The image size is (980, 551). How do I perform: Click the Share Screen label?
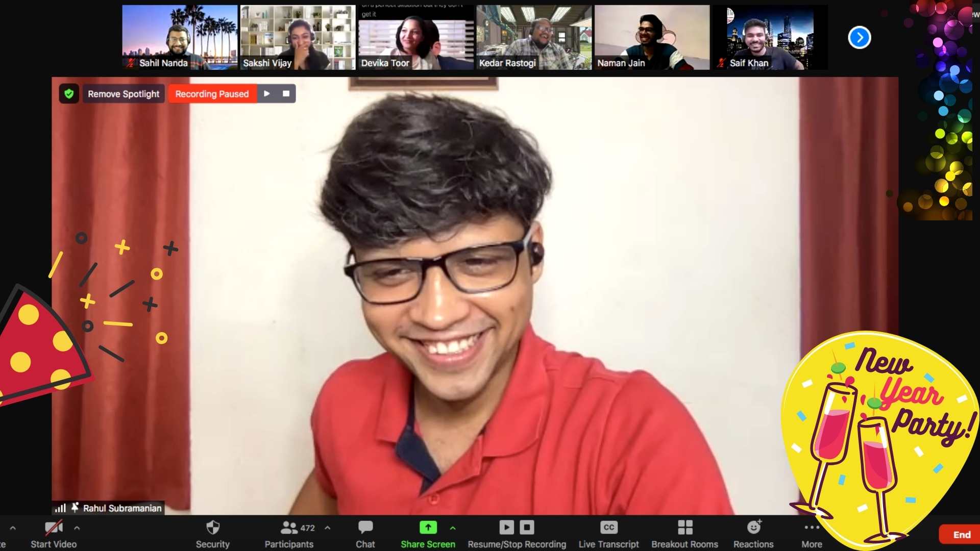point(428,544)
